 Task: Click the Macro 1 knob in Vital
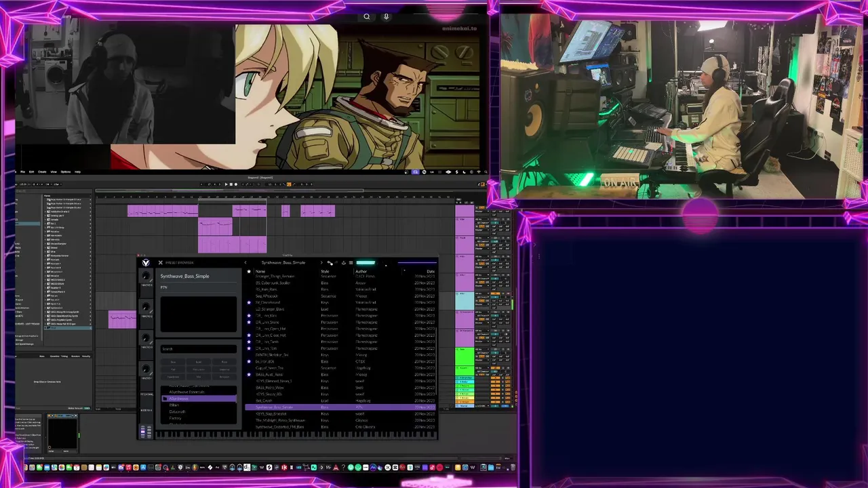pos(146,275)
